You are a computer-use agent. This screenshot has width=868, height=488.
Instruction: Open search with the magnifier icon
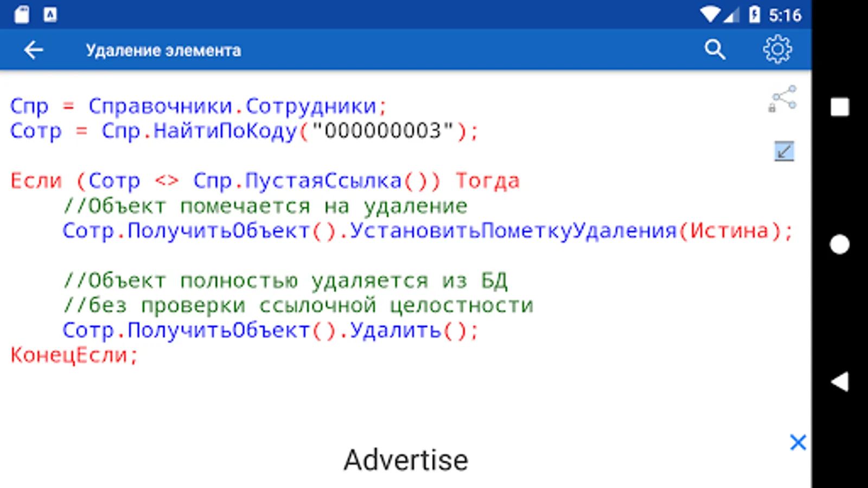click(x=715, y=50)
